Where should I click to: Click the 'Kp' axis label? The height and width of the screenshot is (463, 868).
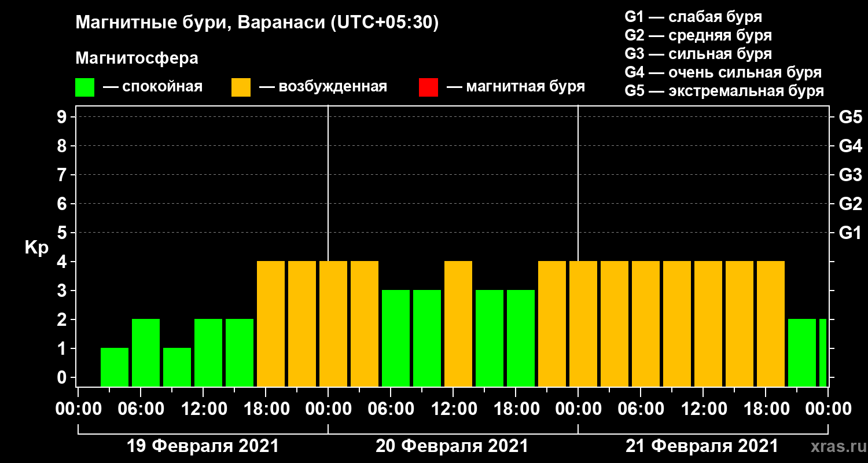36,248
